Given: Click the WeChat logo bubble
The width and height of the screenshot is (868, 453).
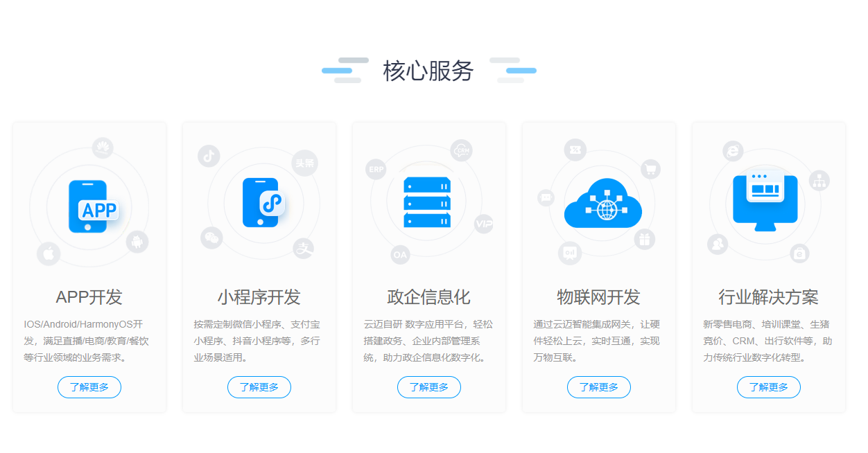Looking at the screenshot, I should [x=211, y=238].
